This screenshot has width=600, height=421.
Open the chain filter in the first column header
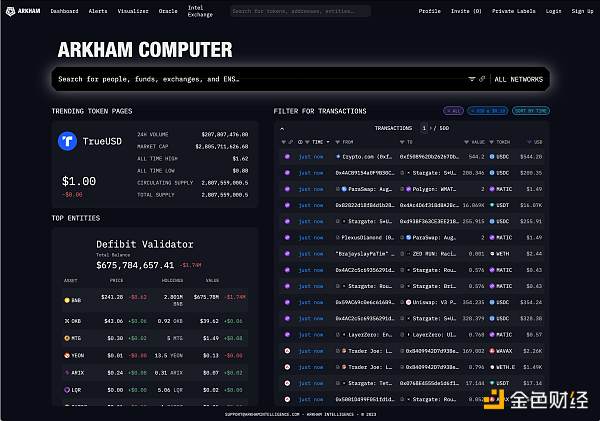pyautogui.click(x=284, y=142)
